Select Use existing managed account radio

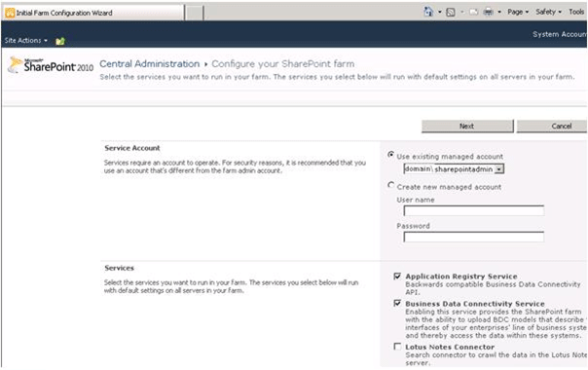click(390, 155)
